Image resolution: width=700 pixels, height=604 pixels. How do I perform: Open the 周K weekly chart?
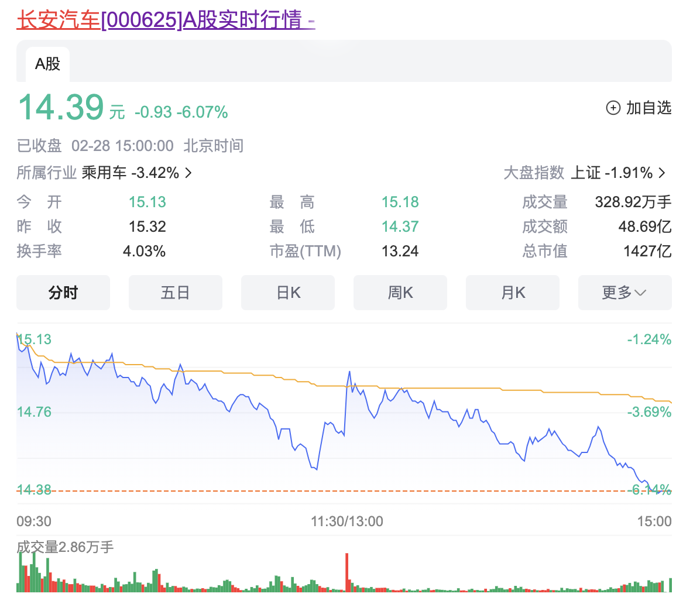400,293
